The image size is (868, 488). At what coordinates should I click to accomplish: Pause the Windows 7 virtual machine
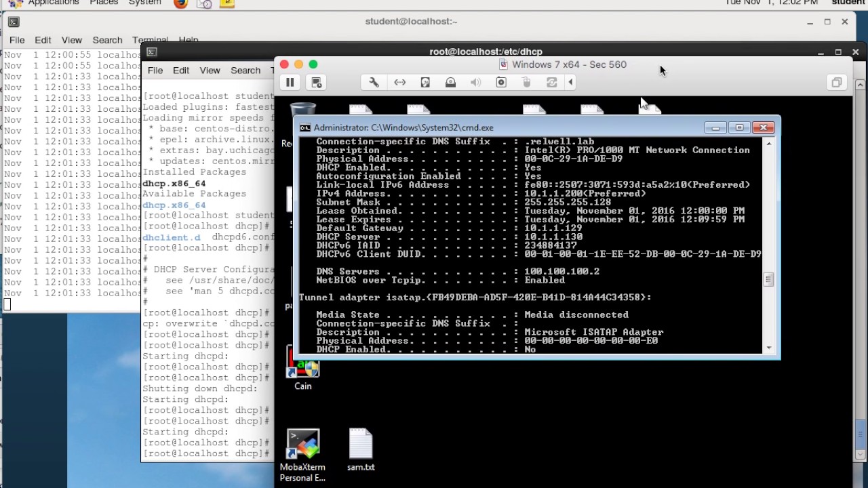coord(290,82)
